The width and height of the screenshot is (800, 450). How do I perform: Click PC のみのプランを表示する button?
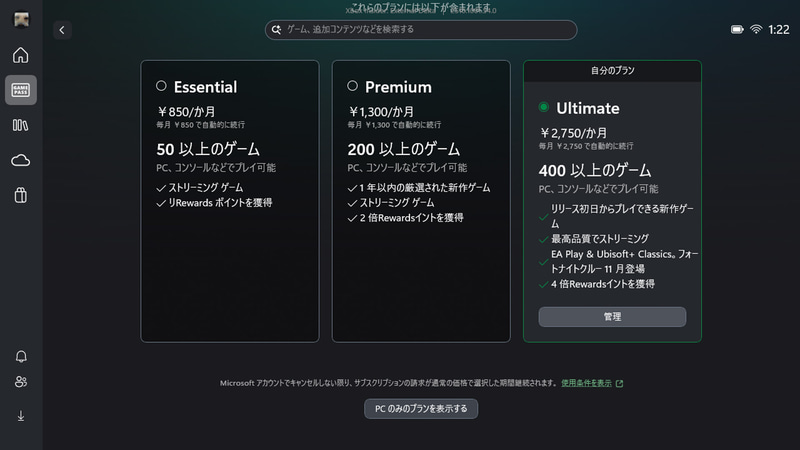[x=421, y=408]
